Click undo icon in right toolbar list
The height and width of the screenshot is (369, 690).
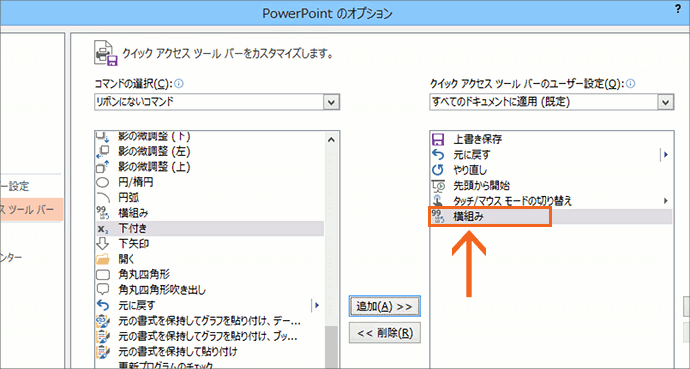(438, 154)
